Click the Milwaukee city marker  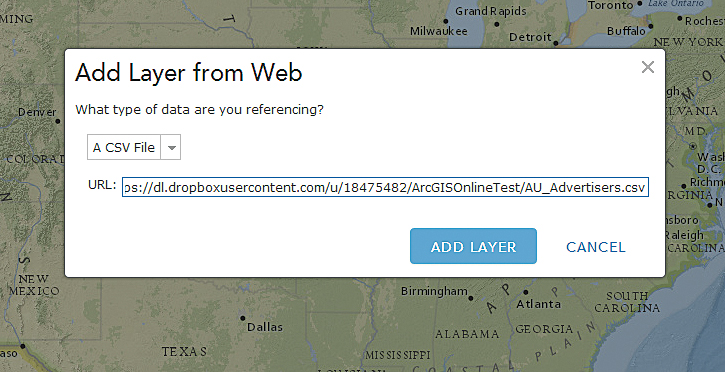click(x=446, y=21)
